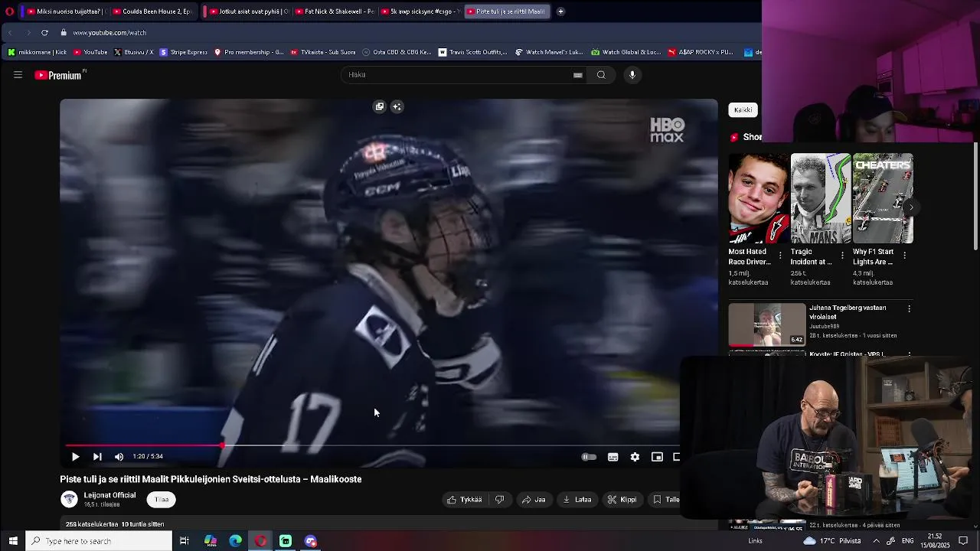The width and height of the screenshot is (980, 551).
Task: Click the red video progress bar
Action: click(x=144, y=445)
